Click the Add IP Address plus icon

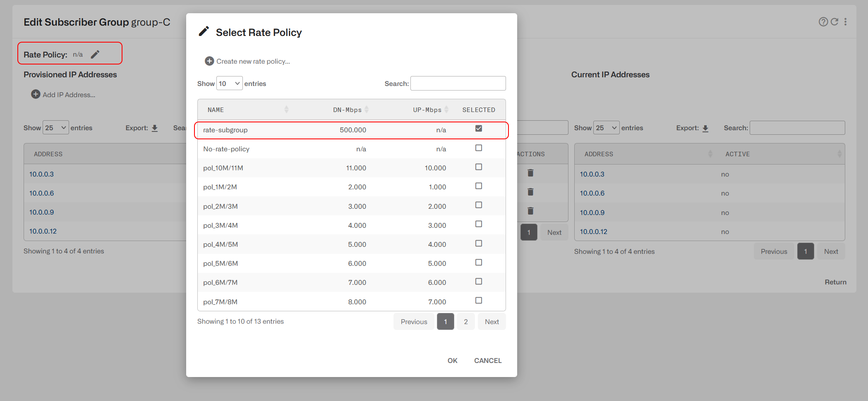click(36, 94)
